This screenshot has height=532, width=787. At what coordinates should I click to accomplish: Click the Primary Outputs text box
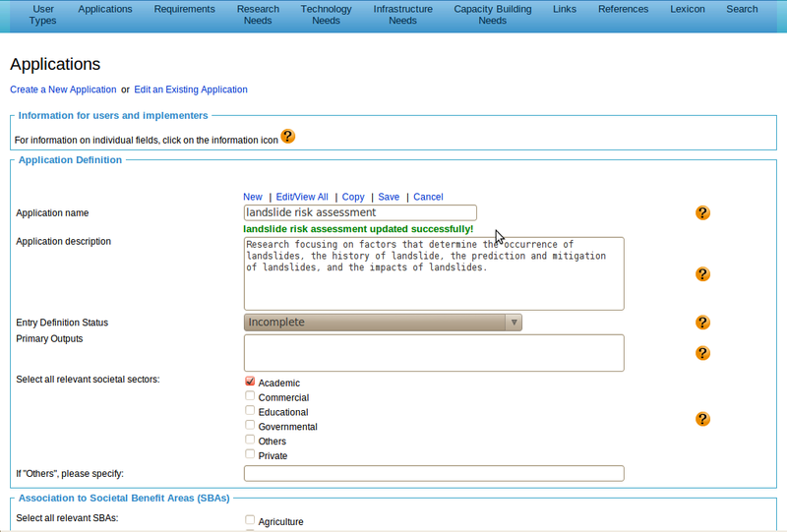tap(434, 353)
